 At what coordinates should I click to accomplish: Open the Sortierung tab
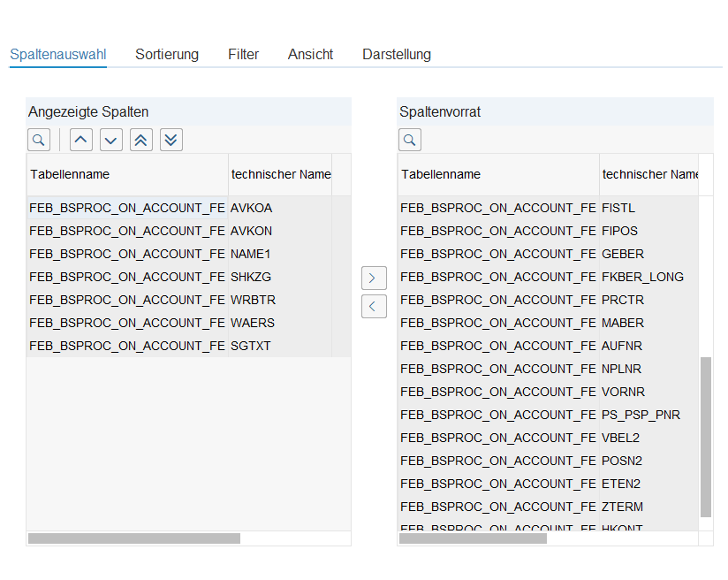point(167,55)
